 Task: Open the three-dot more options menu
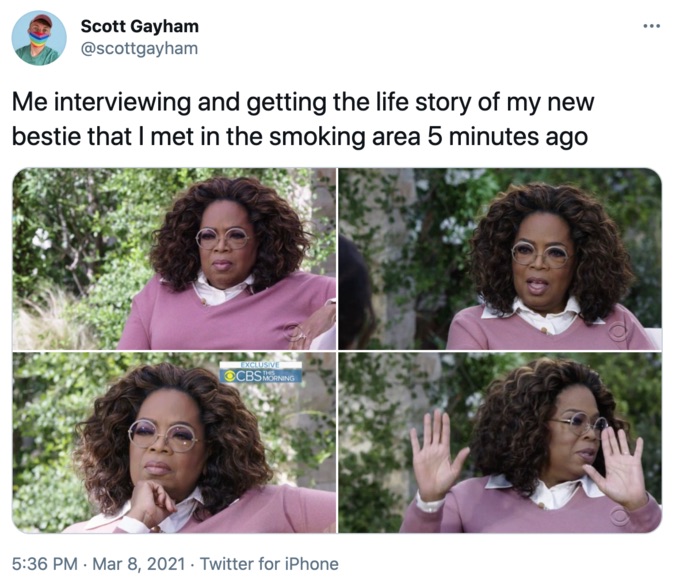(x=651, y=26)
